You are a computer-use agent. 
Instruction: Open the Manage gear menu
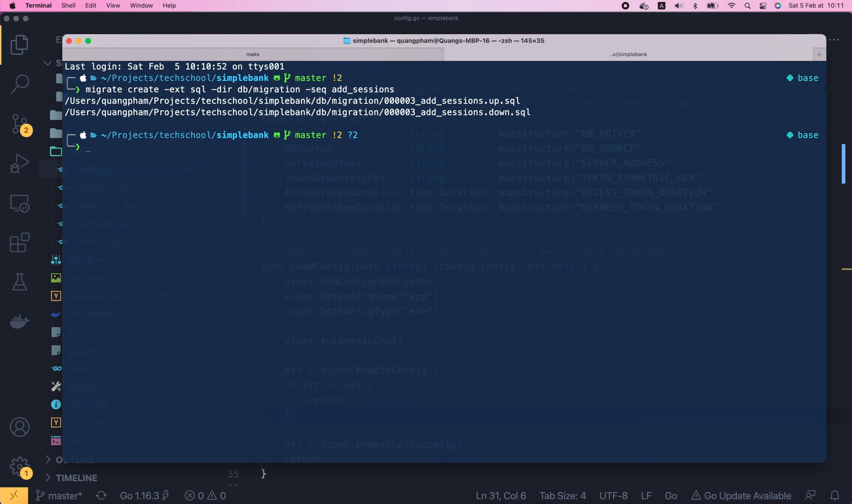click(x=20, y=467)
